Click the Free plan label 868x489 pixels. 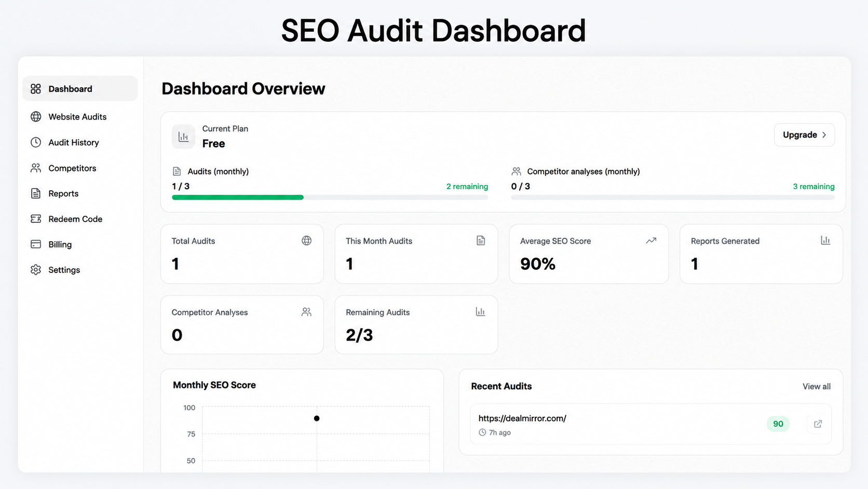[213, 143]
